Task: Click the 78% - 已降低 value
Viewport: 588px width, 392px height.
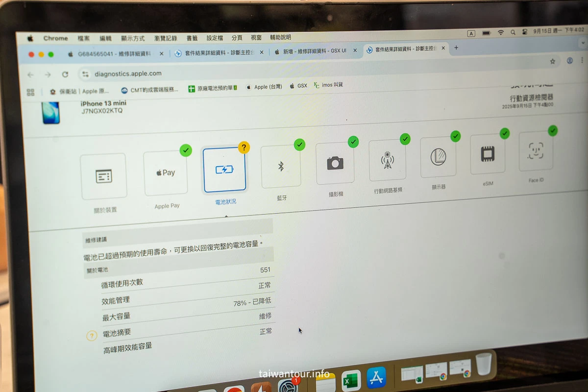Action: pos(252,302)
